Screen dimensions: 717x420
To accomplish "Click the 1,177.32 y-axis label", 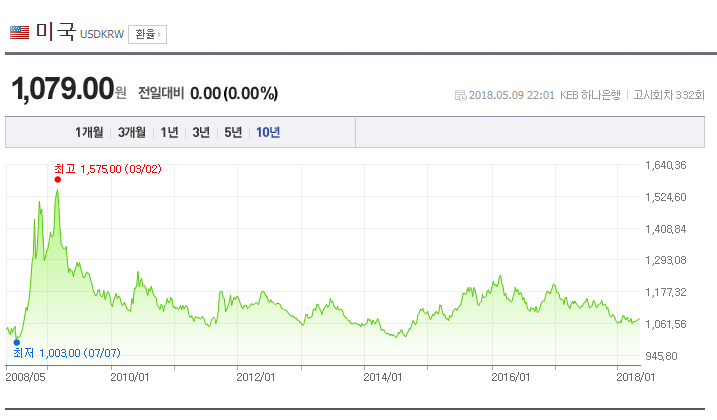I will 666,292.
